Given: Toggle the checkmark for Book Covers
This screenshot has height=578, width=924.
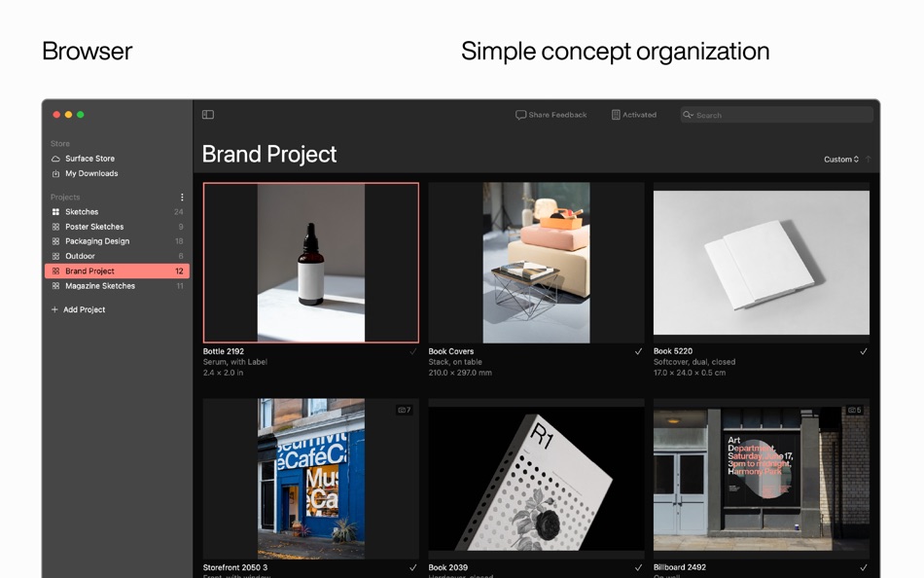Looking at the screenshot, I should (x=638, y=351).
